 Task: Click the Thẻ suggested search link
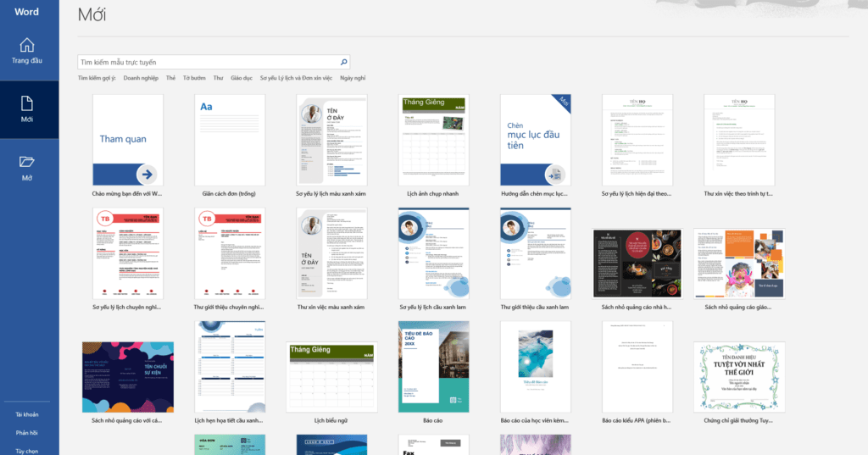[170, 78]
